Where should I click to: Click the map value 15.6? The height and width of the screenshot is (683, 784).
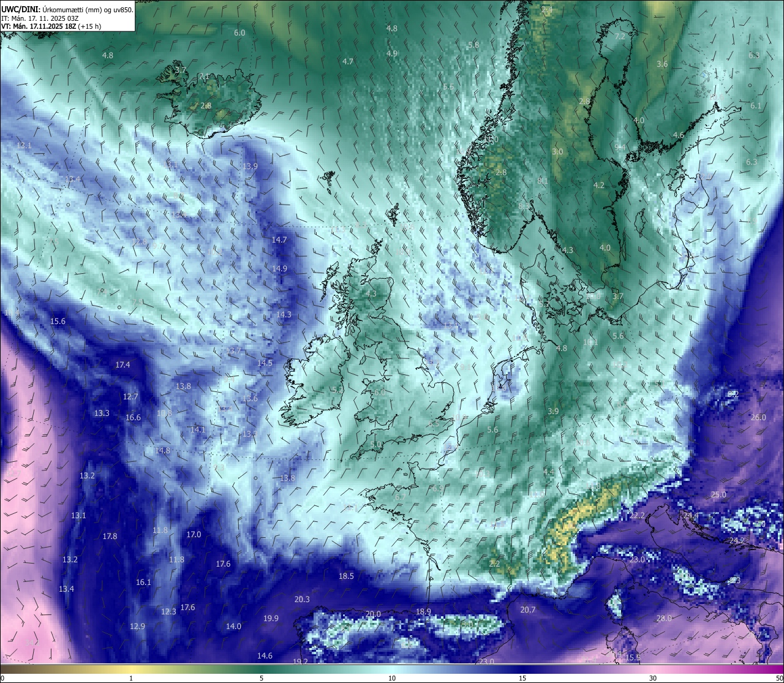(58, 321)
